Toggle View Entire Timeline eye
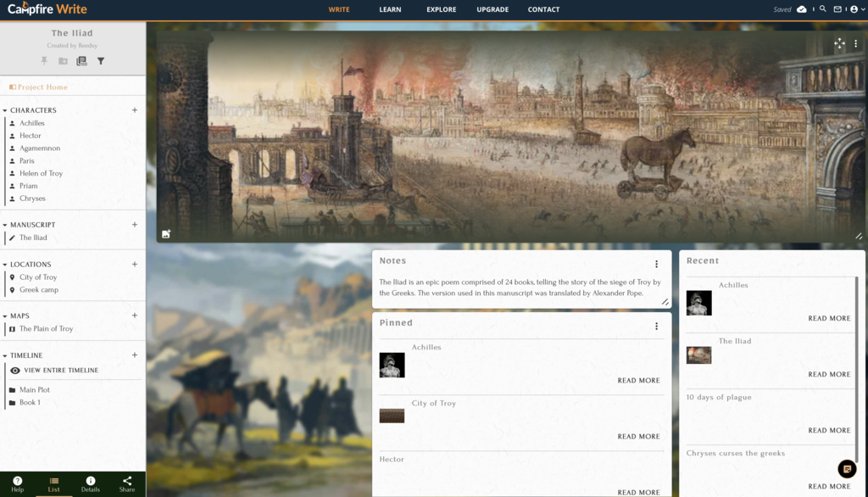 tap(15, 370)
